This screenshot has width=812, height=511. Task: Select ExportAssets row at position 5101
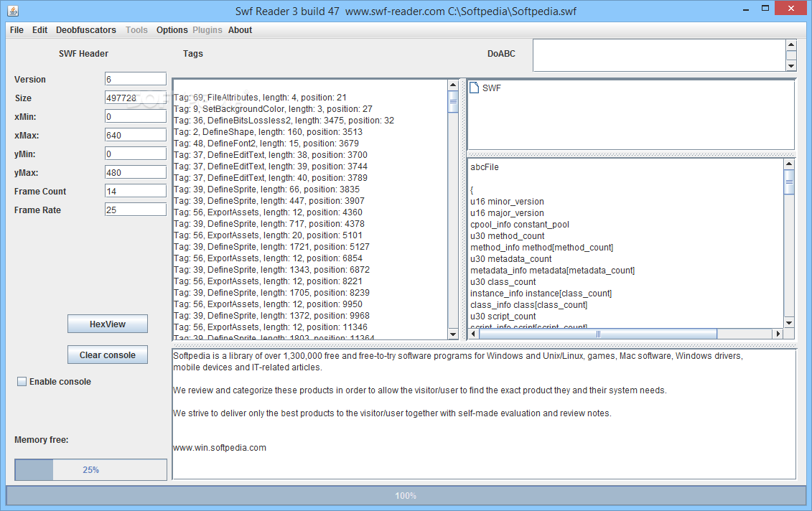(268, 235)
